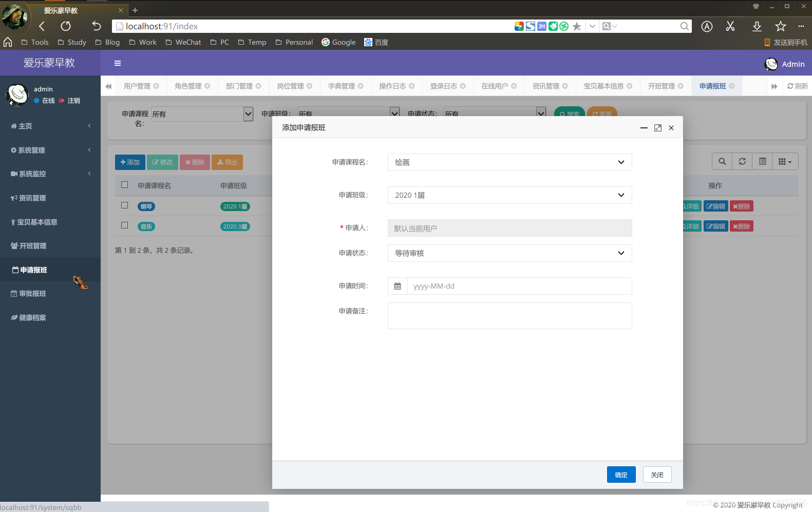Click the 申请时间 date input field
This screenshot has height=512, width=812.
[519, 286]
